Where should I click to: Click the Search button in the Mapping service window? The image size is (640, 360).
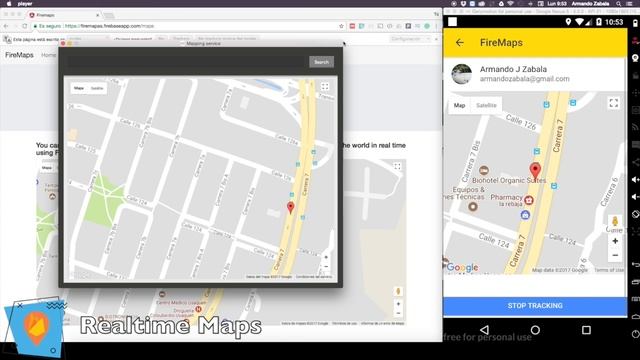click(321, 62)
